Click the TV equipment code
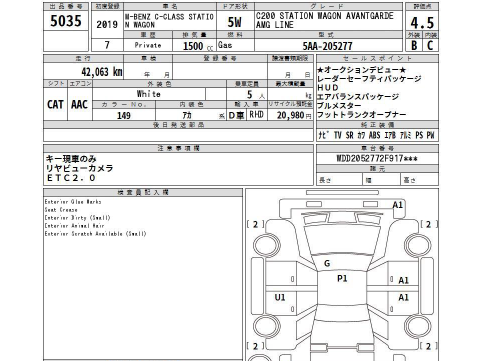This screenshot has width=481, height=361. [x=338, y=135]
